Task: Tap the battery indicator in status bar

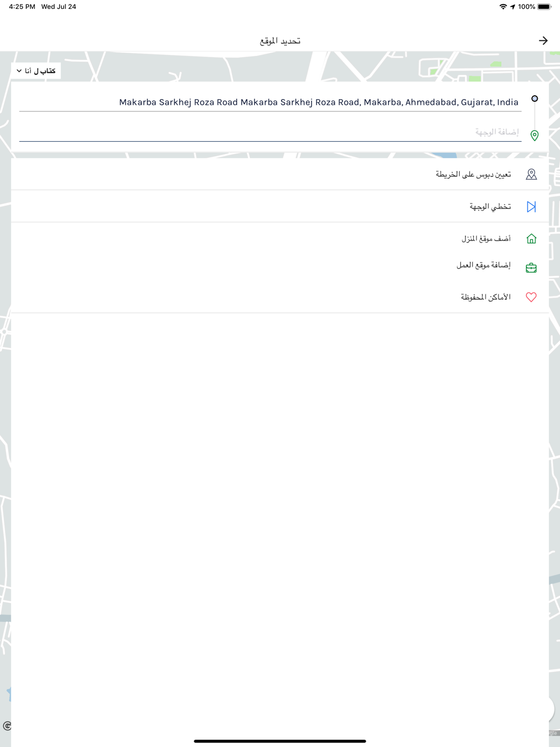Action: click(x=544, y=7)
